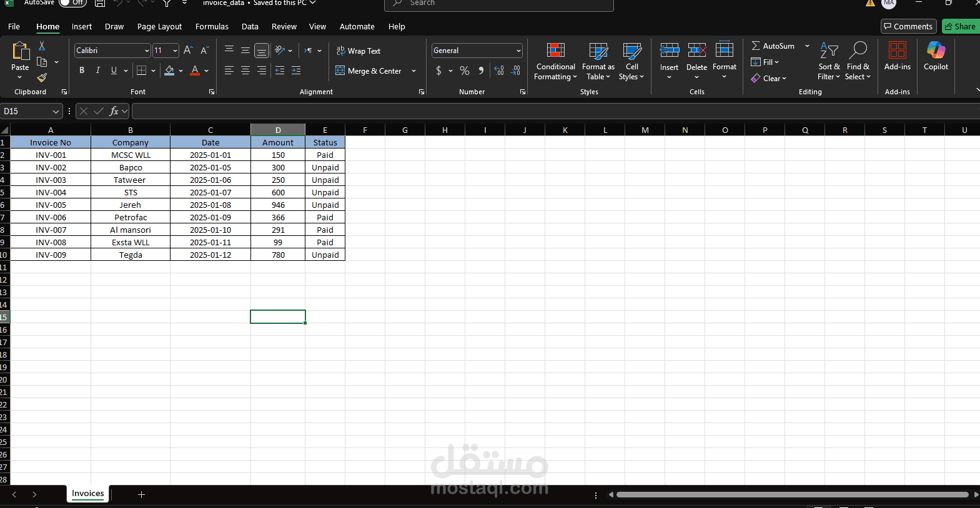The height and width of the screenshot is (508, 980).
Task: Open Cell Styles gallery
Action: click(x=631, y=61)
